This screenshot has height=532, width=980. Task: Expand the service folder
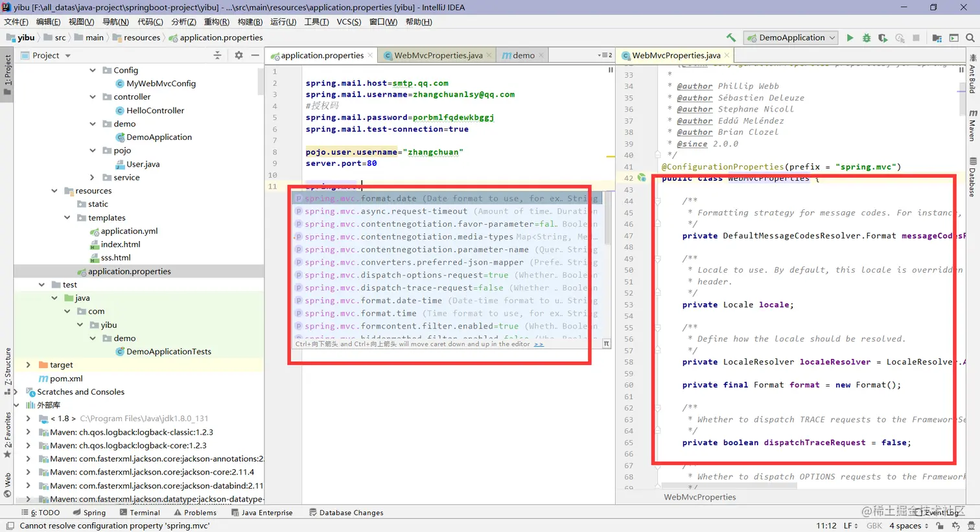point(93,177)
